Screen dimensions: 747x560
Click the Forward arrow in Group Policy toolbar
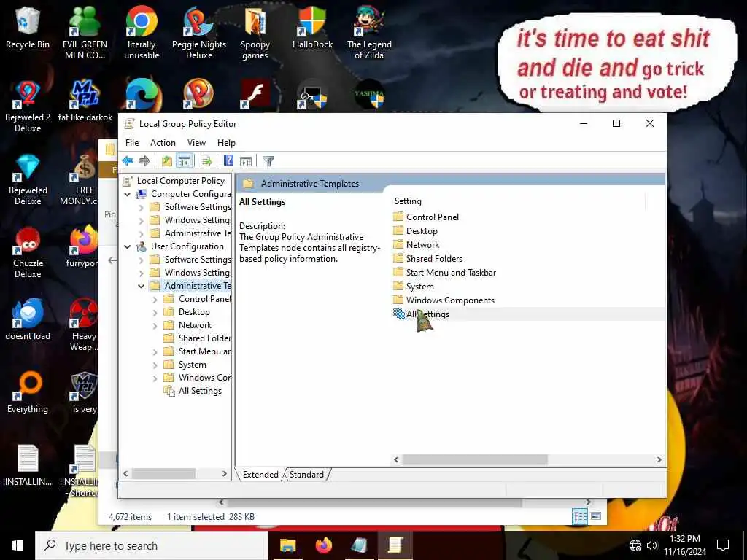[144, 161]
